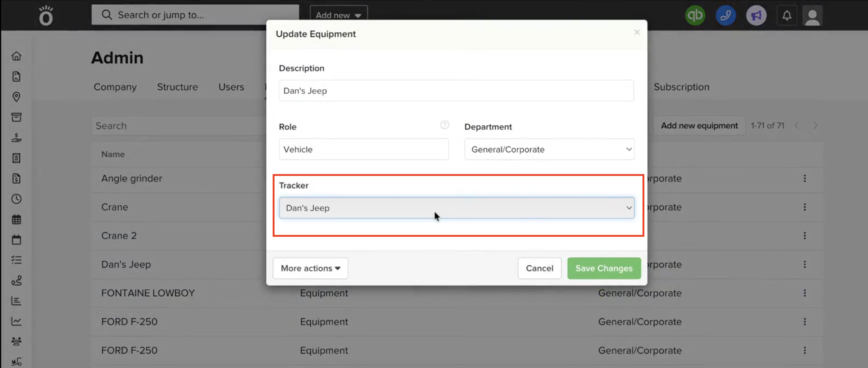Expand the More actions menu
This screenshot has width=868, height=368.
click(310, 268)
